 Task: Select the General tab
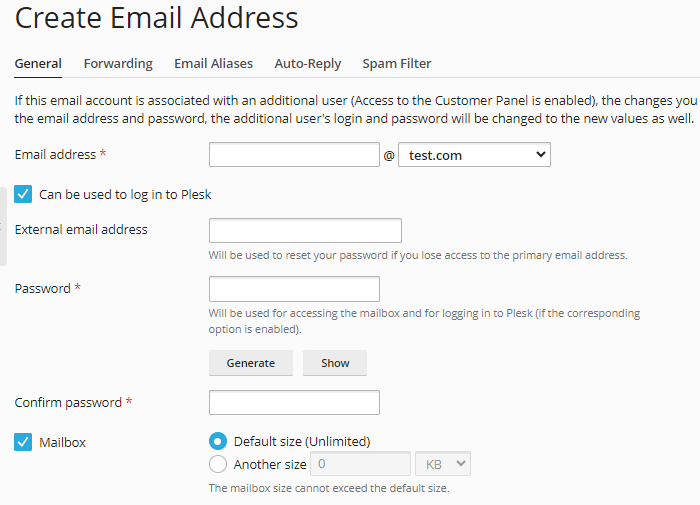click(x=38, y=64)
